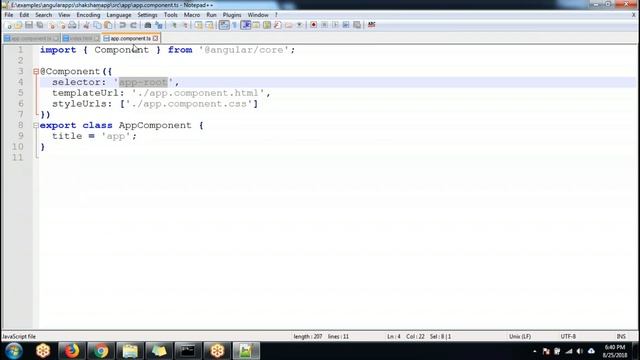This screenshot has height=360, width=640.
Task: Click './app.component.css' text on line 6
Action: click(189, 104)
